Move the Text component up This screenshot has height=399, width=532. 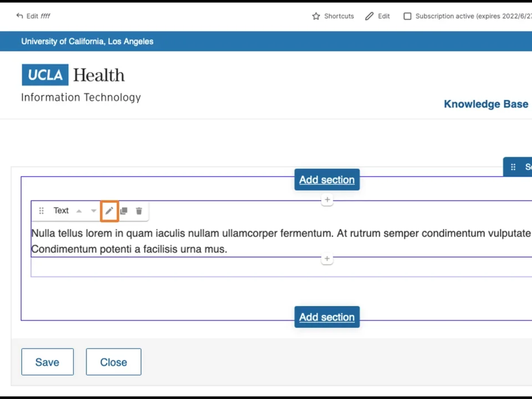(x=79, y=211)
